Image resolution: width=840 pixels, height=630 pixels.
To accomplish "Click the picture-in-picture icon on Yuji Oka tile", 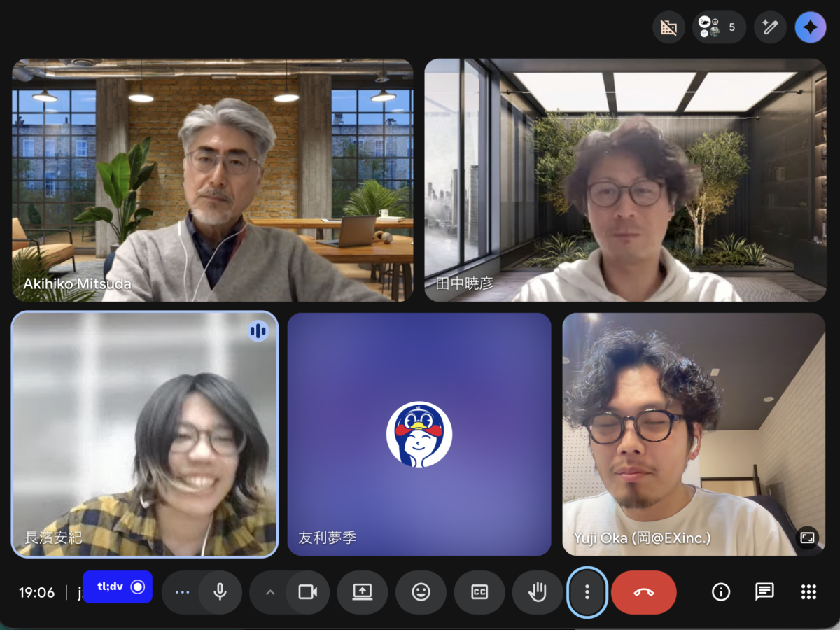I will click(x=807, y=538).
